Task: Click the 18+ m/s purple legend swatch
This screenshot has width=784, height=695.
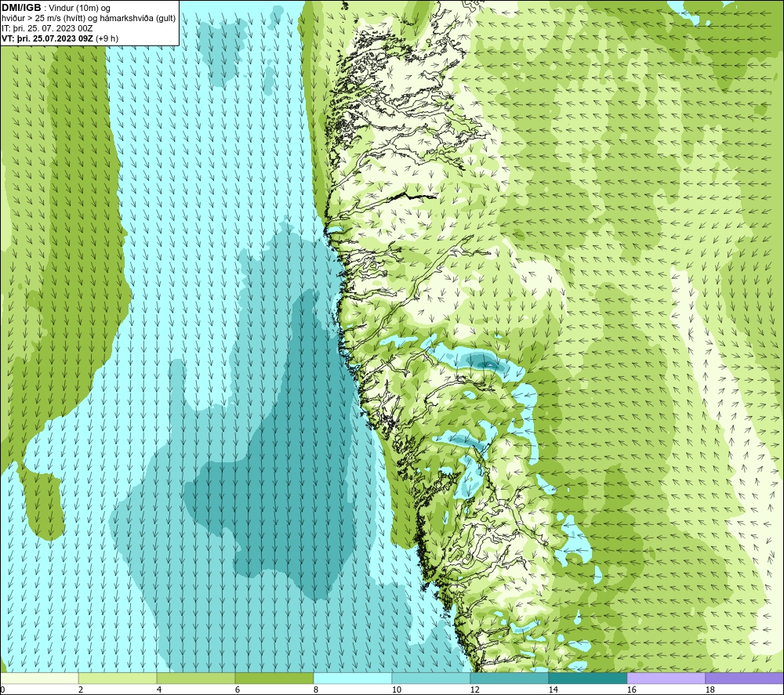Action: point(745,678)
